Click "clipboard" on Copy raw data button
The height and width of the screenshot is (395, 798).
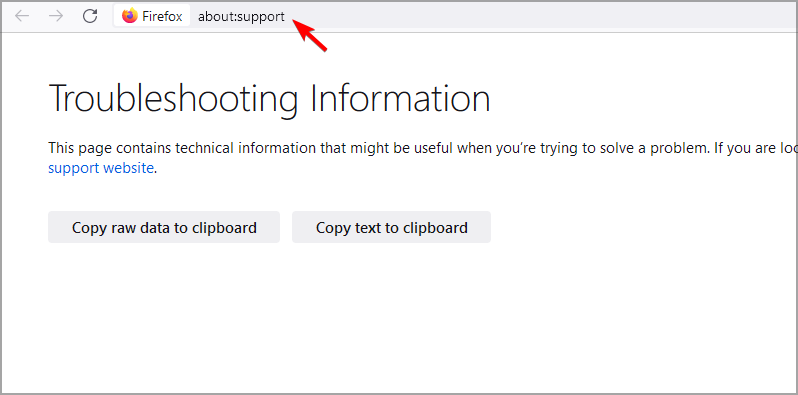(224, 228)
